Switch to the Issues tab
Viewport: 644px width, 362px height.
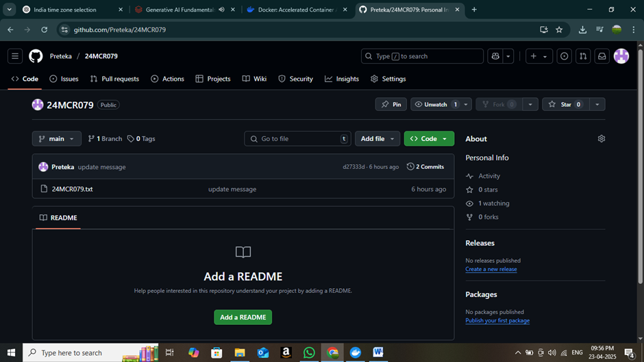pos(64,79)
